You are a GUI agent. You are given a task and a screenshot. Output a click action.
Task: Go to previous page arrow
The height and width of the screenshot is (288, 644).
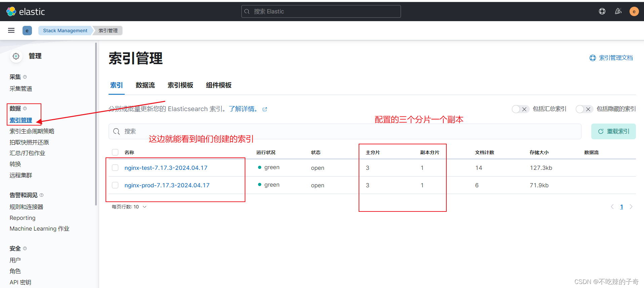point(612,207)
